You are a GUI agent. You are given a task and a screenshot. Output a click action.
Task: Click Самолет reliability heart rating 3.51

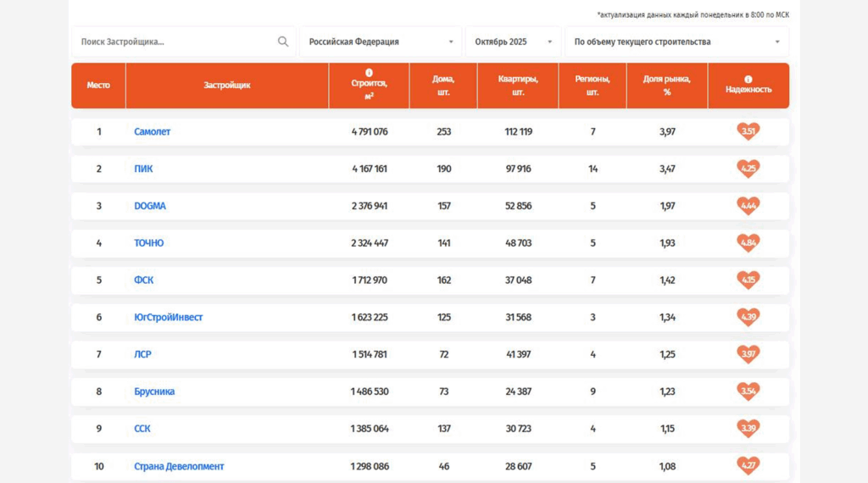click(x=748, y=131)
